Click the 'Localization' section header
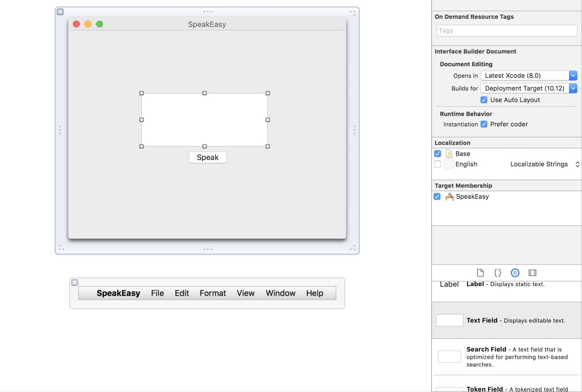Viewport: 582px width, 392px height. 452,143
